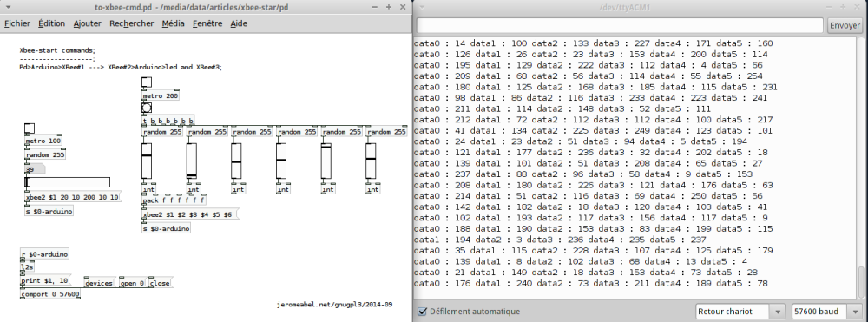Disable the Défilement automatique checkbox
868x322 pixels.
coord(423,312)
